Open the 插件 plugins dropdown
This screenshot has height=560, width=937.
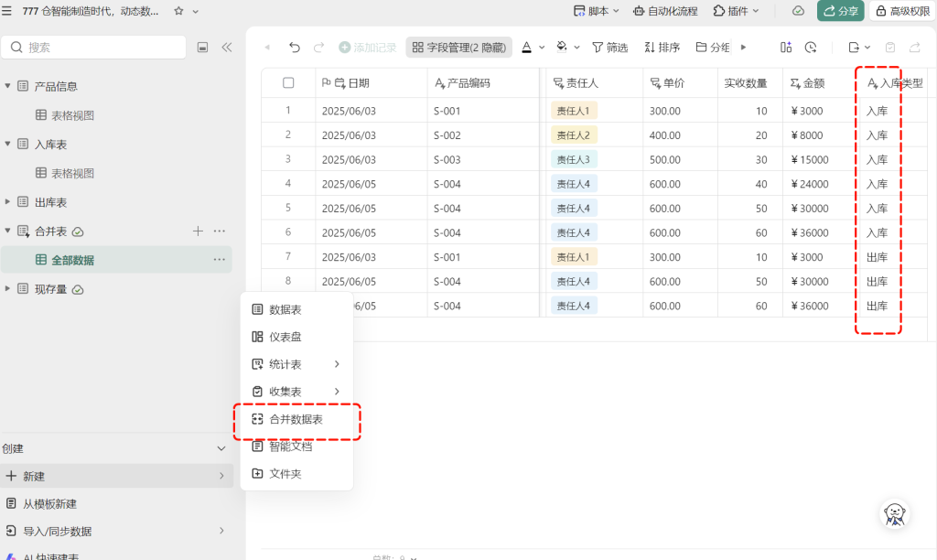737,11
